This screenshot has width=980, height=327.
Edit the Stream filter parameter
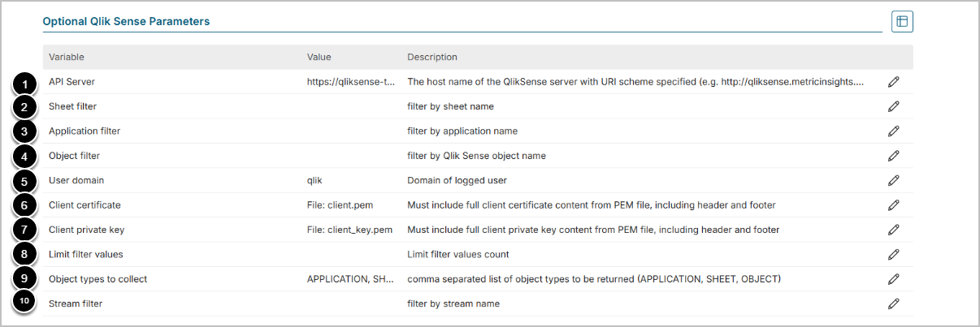[x=893, y=303]
